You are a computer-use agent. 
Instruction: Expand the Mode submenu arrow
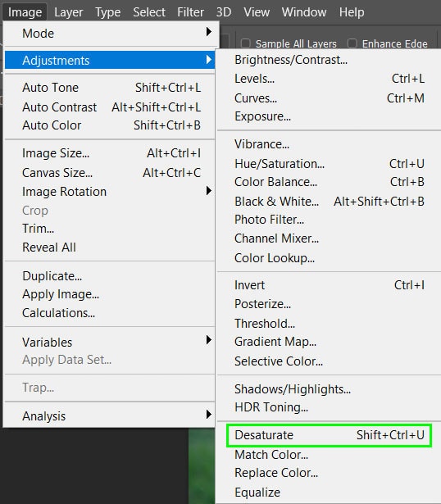point(209,32)
